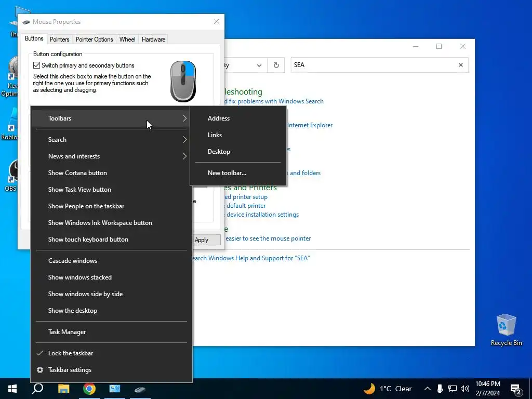Show the taskbar clock and date

[487, 389]
